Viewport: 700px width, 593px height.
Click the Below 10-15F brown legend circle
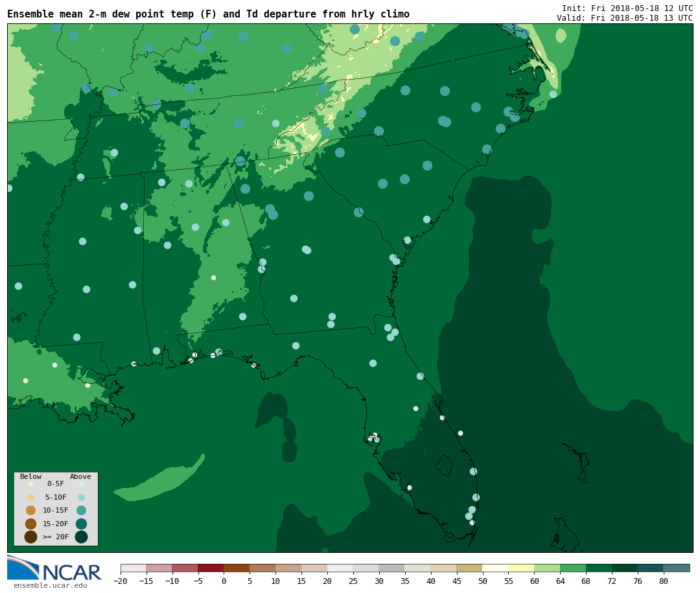click(31, 511)
